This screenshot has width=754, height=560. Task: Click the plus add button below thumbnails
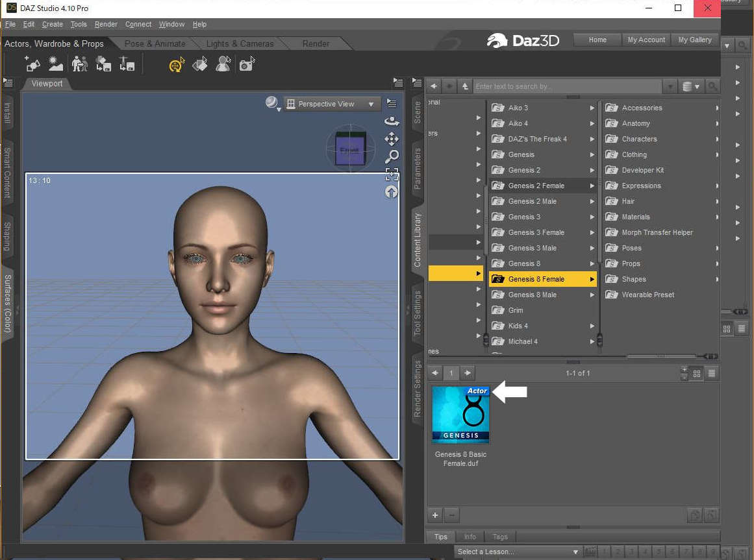[434, 515]
